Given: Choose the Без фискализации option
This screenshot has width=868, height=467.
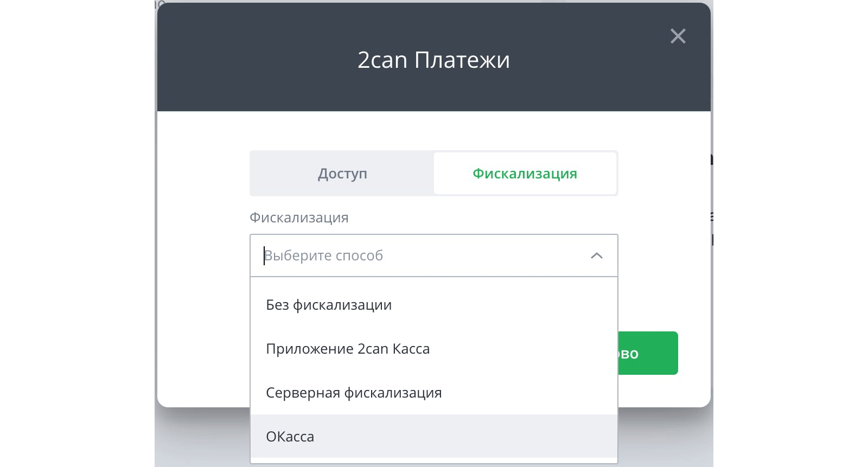Looking at the screenshot, I should point(434,305).
